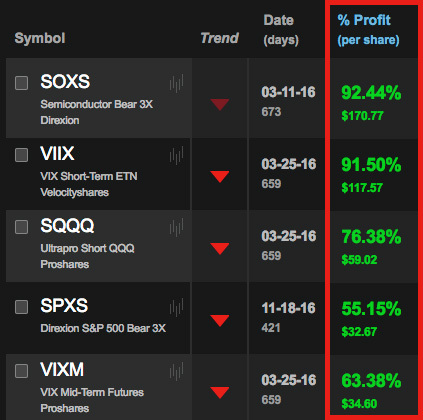423x420 pixels.
Task: Tick the VIIX checkbox
Action: point(21,155)
